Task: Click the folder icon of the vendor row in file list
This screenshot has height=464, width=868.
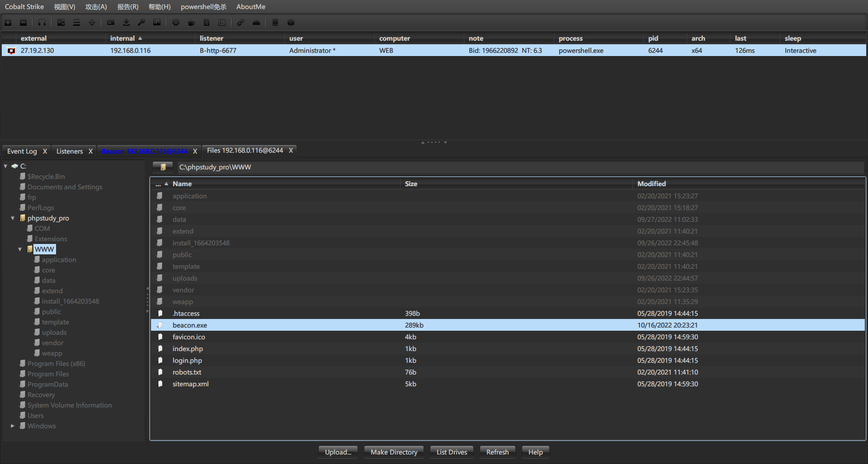Action: (160, 290)
